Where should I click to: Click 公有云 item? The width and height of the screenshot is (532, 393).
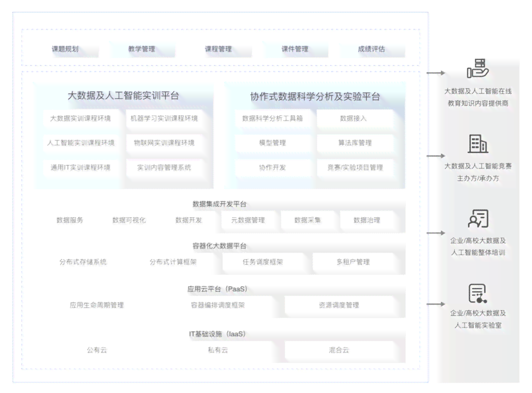tap(97, 350)
